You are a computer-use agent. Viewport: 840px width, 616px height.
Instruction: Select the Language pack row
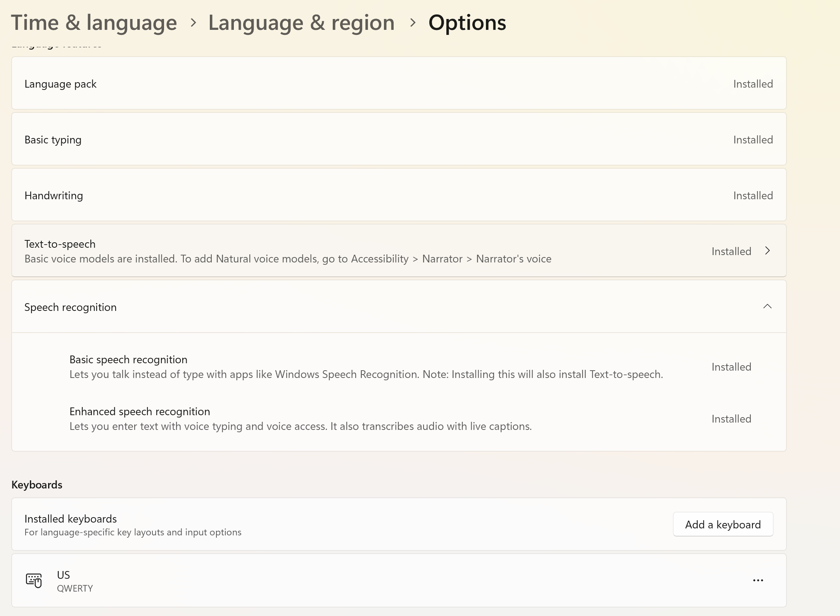pyautogui.click(x=399, y=83)
